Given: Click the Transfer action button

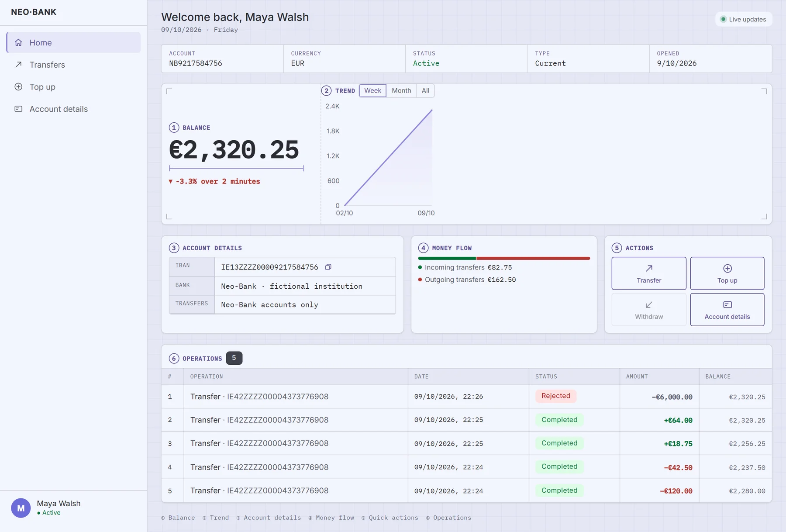Looking at the screenshot, I should [x=649, y=273].
